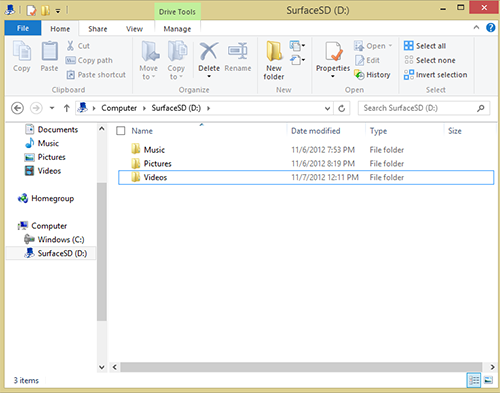Toggle the select-all checkbox beside Name

pyautogui.click(x=121, y=131)
